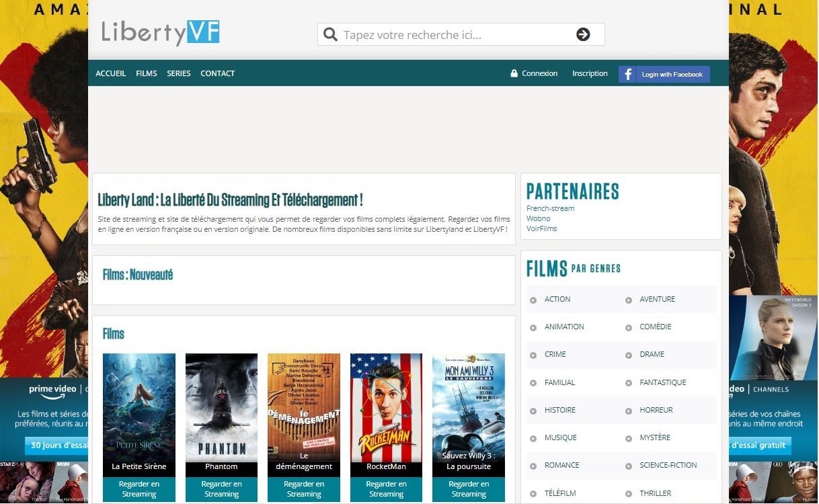Browse the Comédie genre

click(x=656, y=327)
